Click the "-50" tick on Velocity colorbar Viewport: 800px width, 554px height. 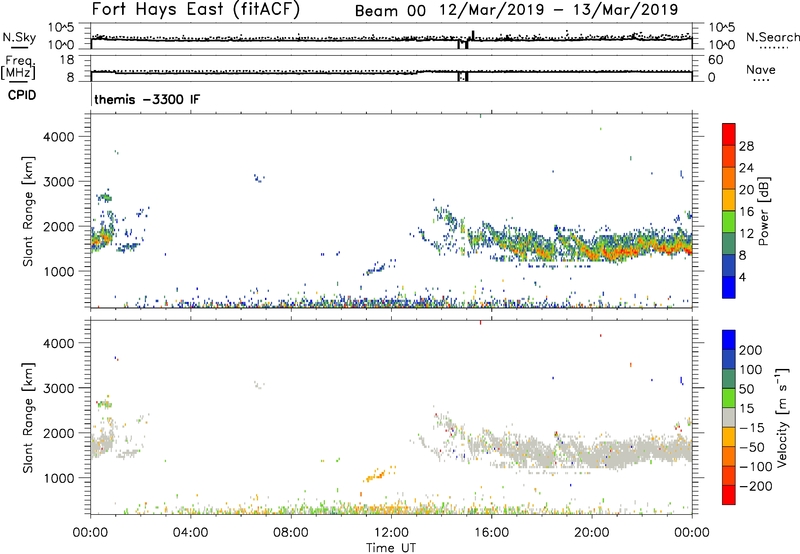[752, 448]
